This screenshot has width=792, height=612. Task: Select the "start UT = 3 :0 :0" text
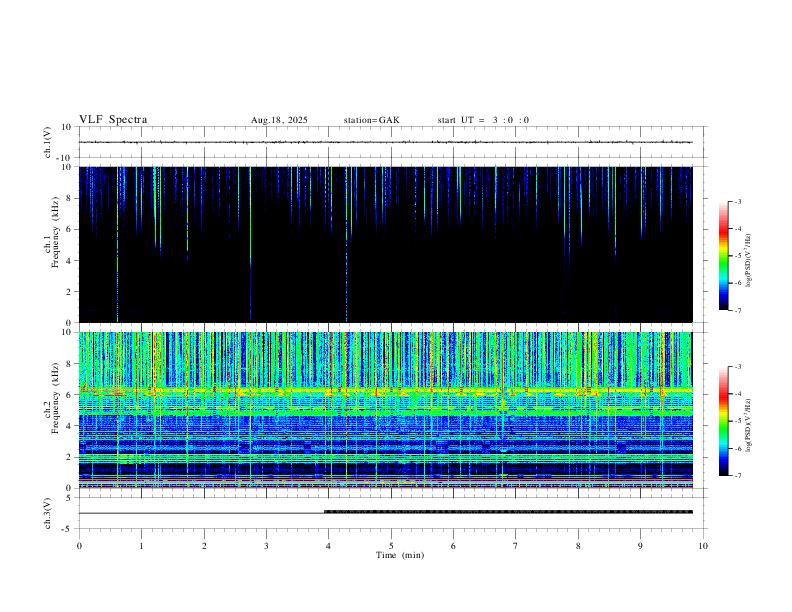483,120
